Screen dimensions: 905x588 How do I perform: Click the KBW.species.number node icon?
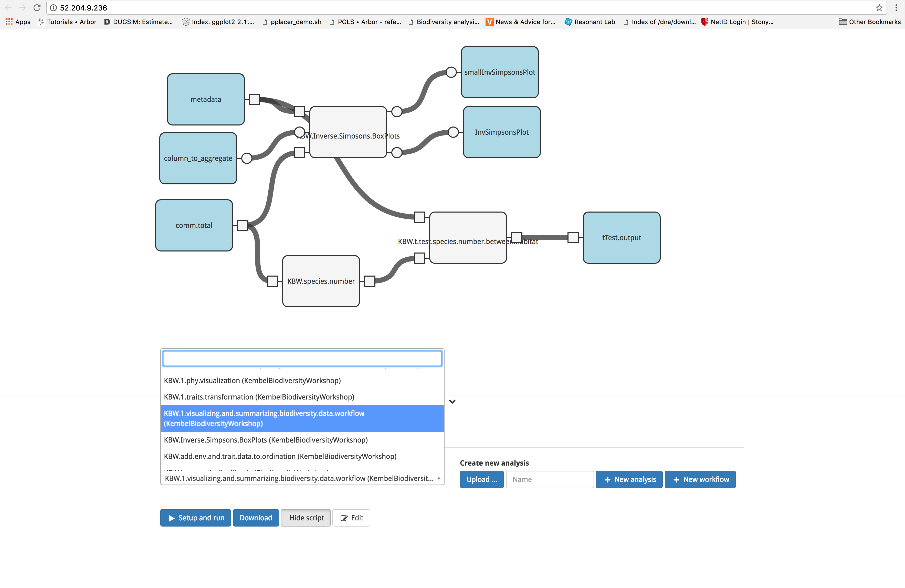click(x=321, y=281)
